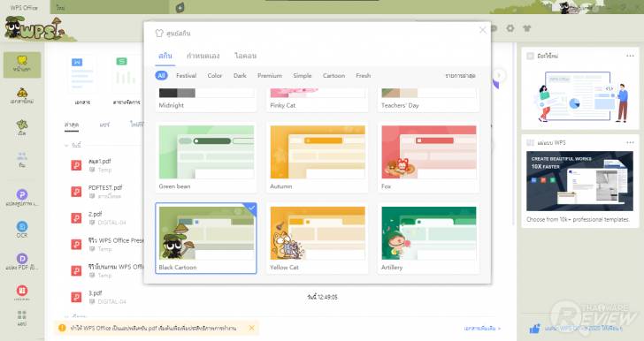The height and width of the screenshot is (341, 644).
Task: Click the WPS Office 2020 link at bottom right
Action: click(584, 329)
